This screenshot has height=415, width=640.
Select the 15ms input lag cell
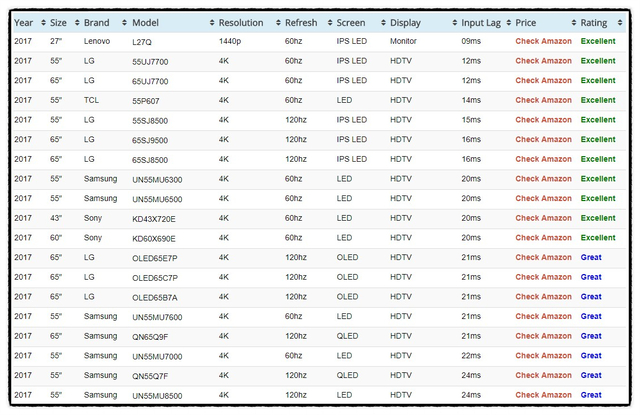pyautogui.click(x=471, y=120)
